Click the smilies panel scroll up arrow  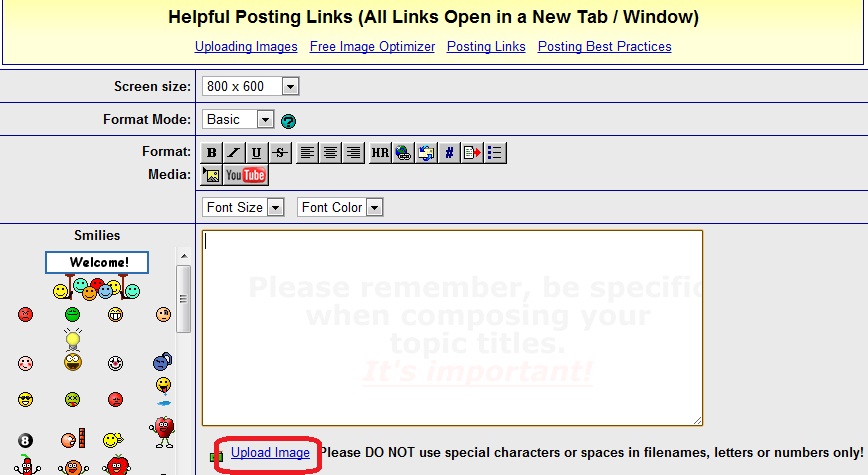click(x=184, y=256)
